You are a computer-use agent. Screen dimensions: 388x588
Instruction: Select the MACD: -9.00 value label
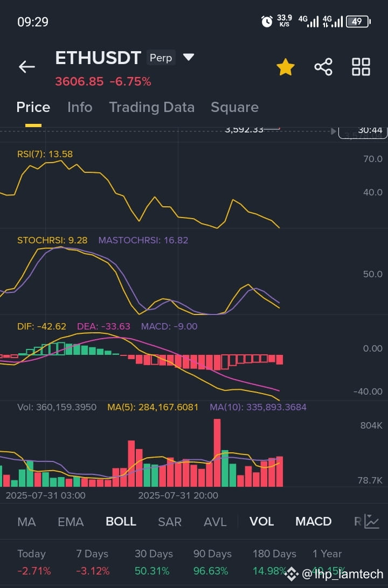click(x=169, y=327)
